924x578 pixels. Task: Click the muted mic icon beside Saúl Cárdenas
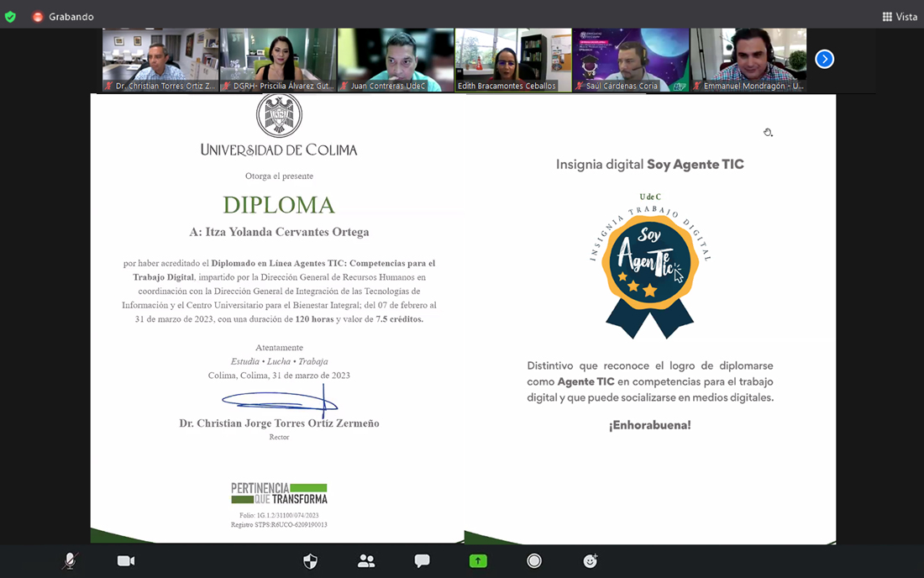[580, 86]
